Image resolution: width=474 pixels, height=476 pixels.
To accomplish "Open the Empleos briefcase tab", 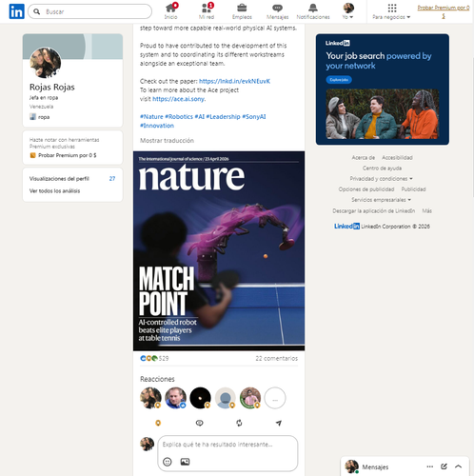I will click(x=242, y=11).
